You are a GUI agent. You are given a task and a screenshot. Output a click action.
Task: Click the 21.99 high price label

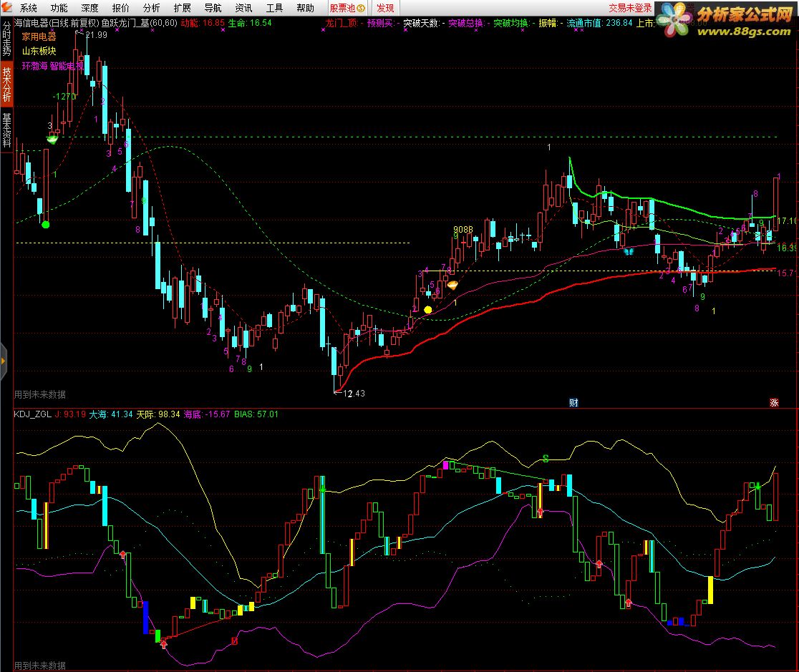point(97,35)
